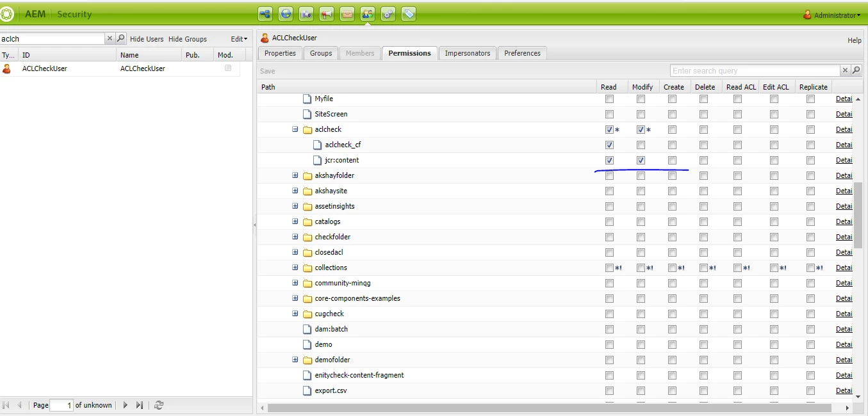Click the AEM logo icon
The width and height of the screenshot is (868, 416).
point(7,14)
